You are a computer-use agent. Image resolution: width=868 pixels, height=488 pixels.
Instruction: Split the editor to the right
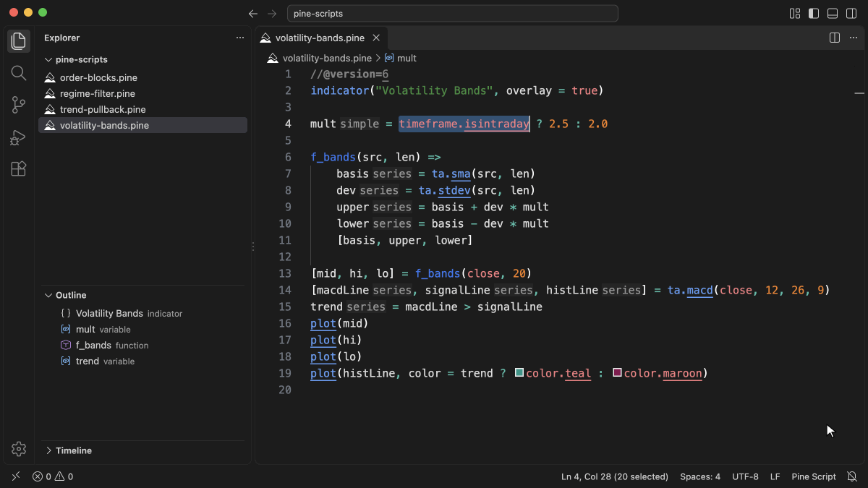click(834, 38)
